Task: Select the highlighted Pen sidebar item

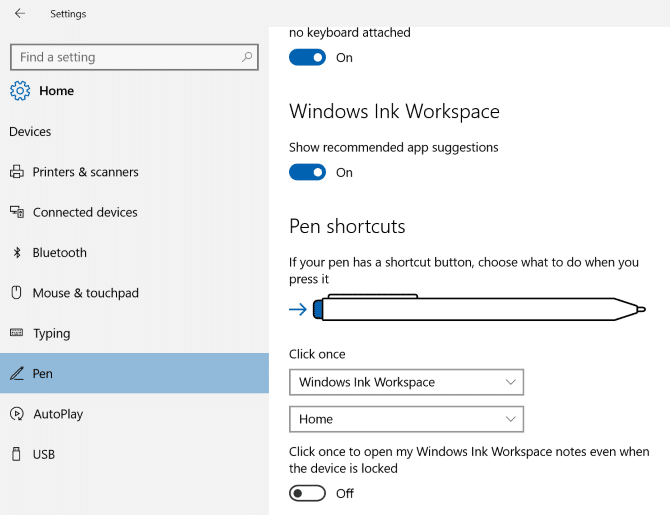Action: point(134,373)
